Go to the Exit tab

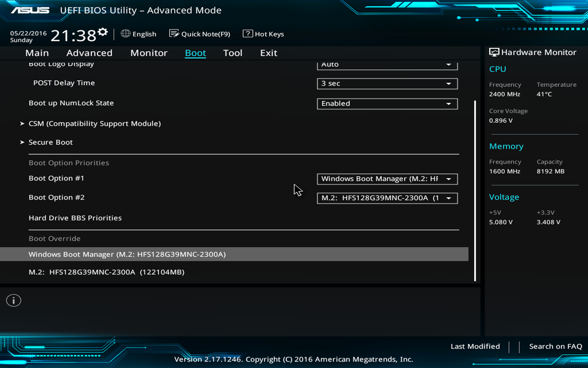pos(268,53)
